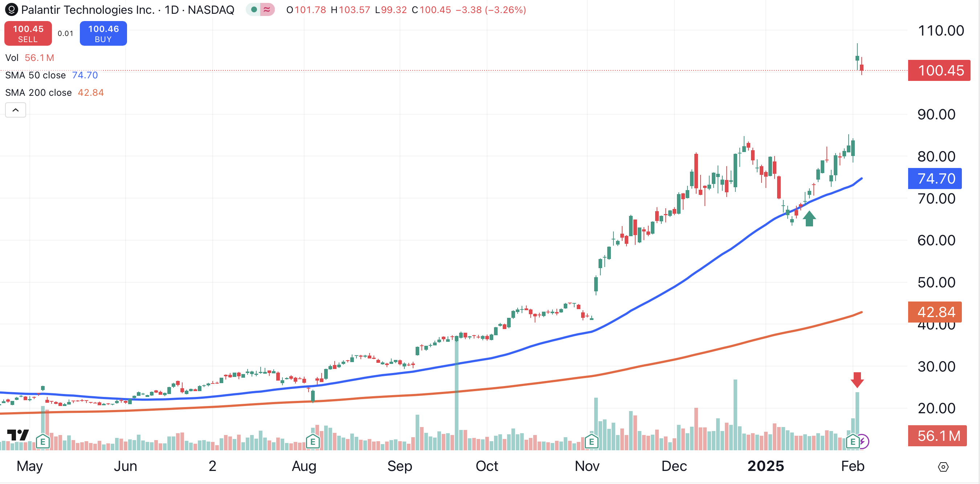
Task: Open the August earnings E marker
Action: pos(313,442)
